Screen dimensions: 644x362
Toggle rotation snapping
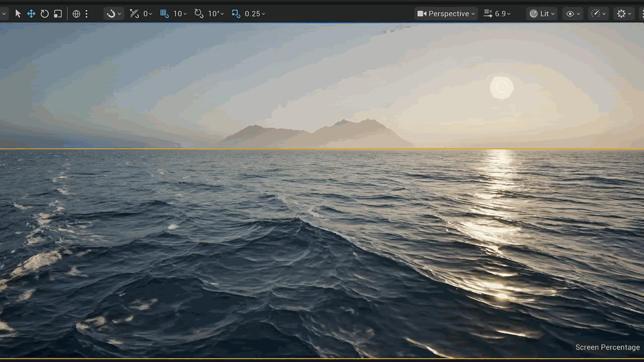(199, 14)
